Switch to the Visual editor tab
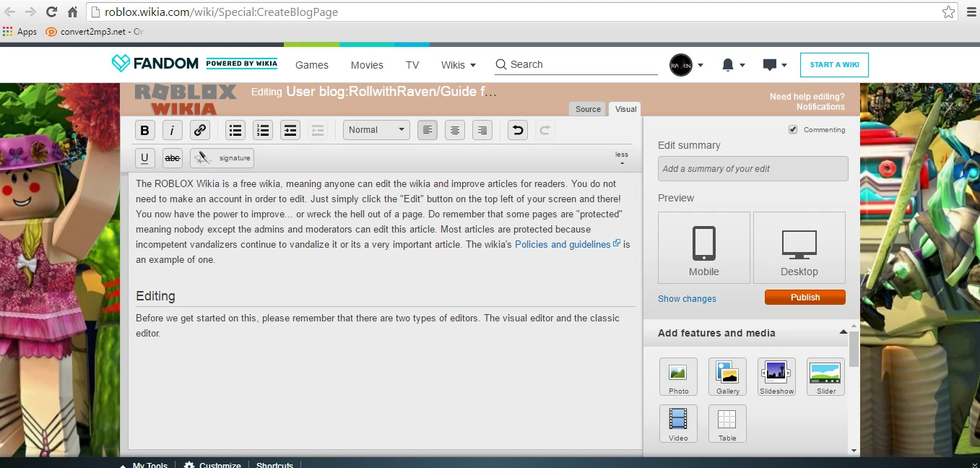Viewport: 980px width, 468px height. tap(625, 109)
